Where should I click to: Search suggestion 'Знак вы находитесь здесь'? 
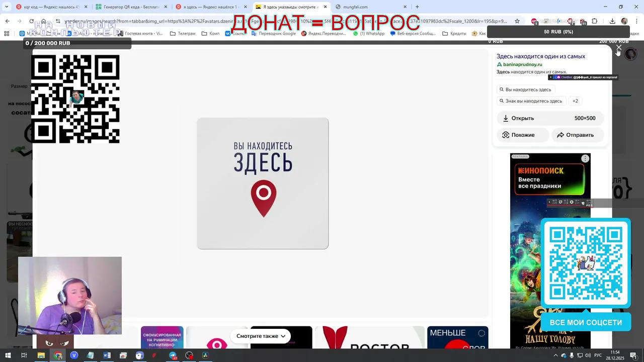click(530, 101)
